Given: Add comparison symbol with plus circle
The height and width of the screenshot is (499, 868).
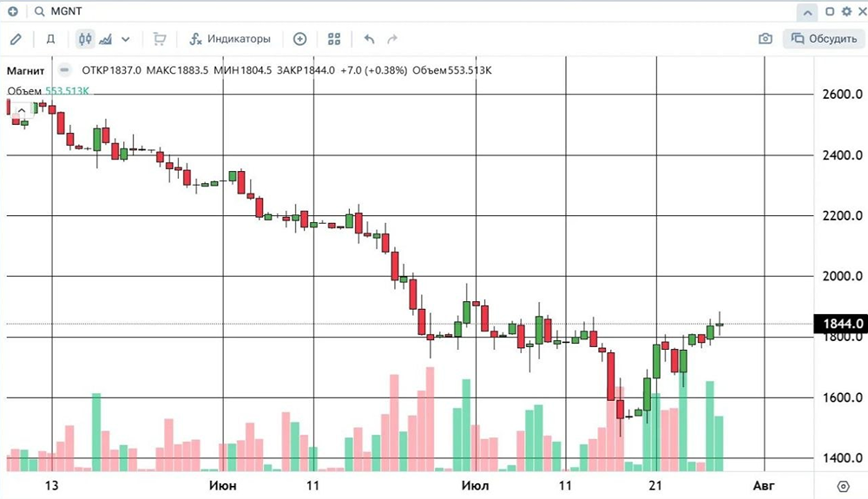Looking at the screenshot, I should [x=299, y=39].
